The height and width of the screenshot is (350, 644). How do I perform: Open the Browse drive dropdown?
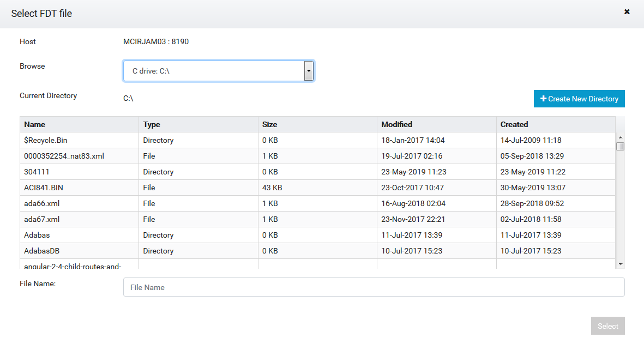tap(219, 71)
